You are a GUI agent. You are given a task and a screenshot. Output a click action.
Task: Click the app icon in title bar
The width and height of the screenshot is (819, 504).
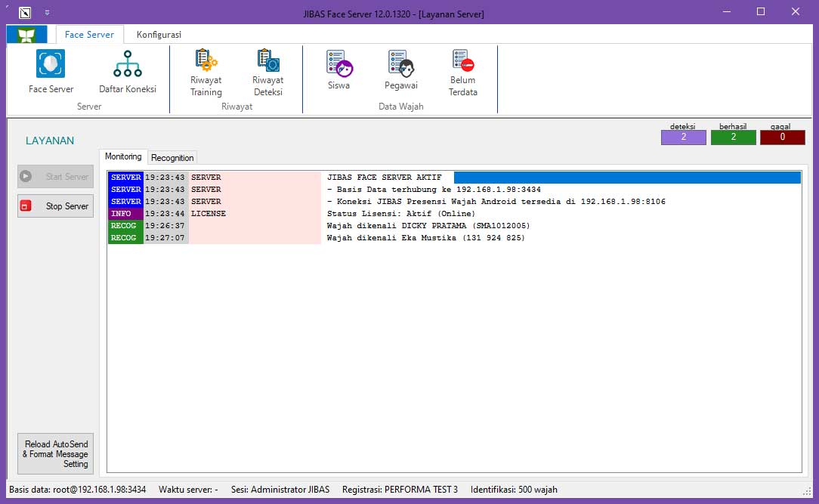(24, 13)
